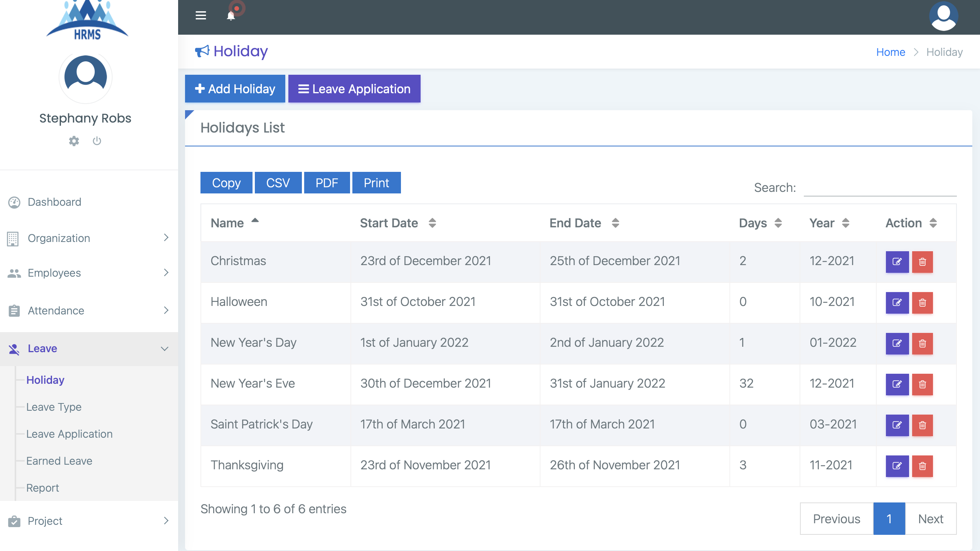
Task: Delete the Christmas holiday
Action: (922, 262)
